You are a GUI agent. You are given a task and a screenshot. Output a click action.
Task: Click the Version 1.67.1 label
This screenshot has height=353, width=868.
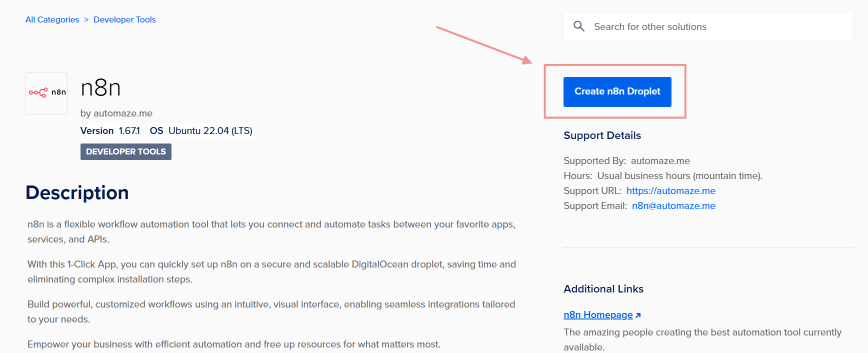click(110, 130)
